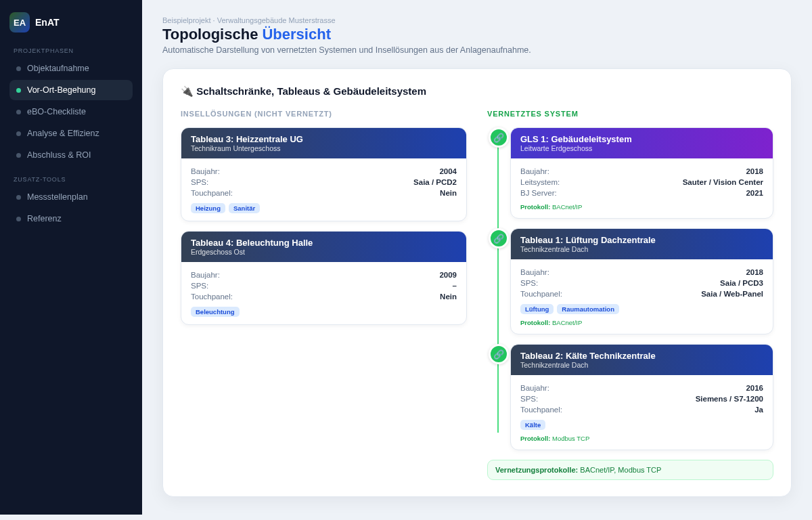812x520 pixels.
Task: Click the Beleuchtung tag
Action: point(215,312)
